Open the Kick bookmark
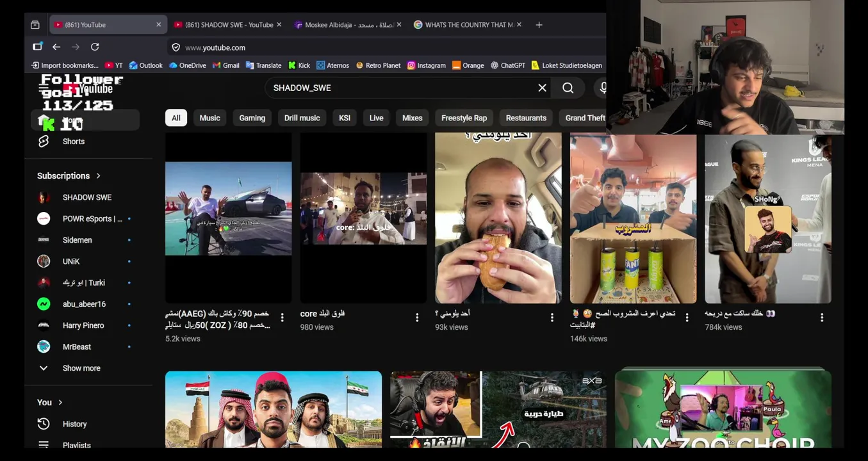 pyautogui.click(x=299, y=65)
